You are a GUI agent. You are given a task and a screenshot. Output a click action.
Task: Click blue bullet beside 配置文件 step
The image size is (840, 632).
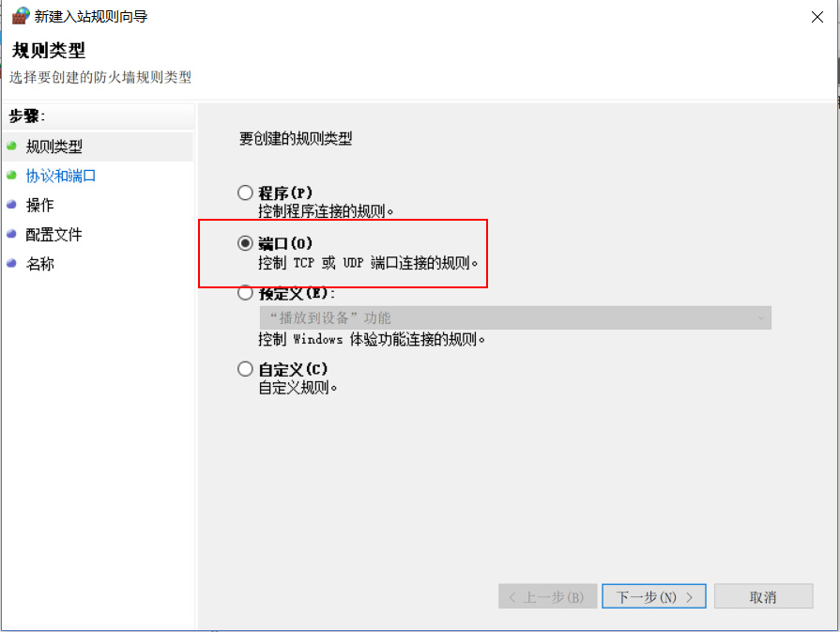12,234
